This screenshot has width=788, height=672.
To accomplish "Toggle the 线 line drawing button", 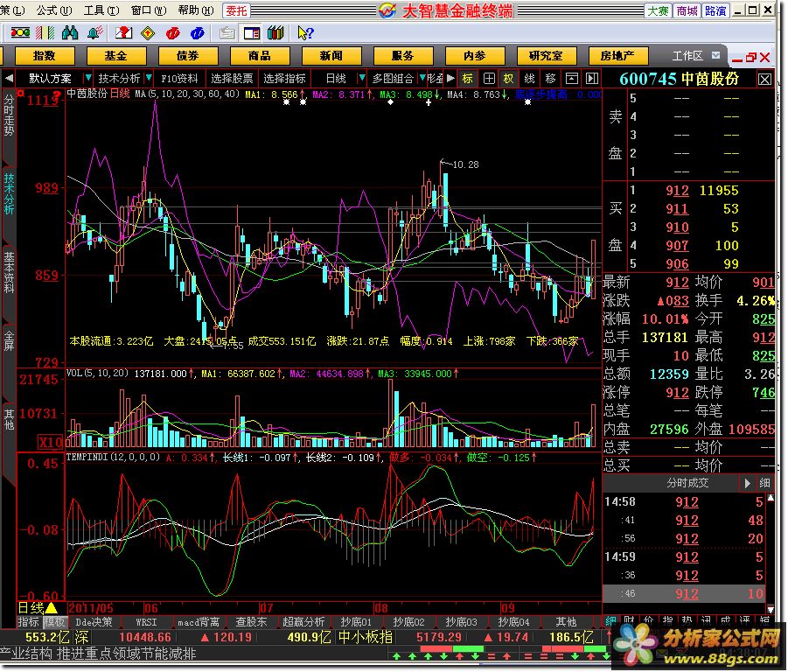I will (x=530, y=79).
